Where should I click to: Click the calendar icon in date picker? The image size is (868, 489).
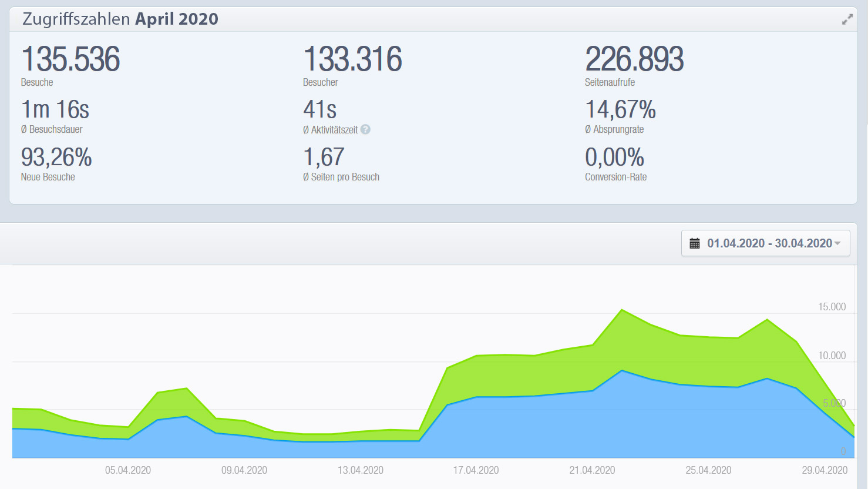pos(694,243)
